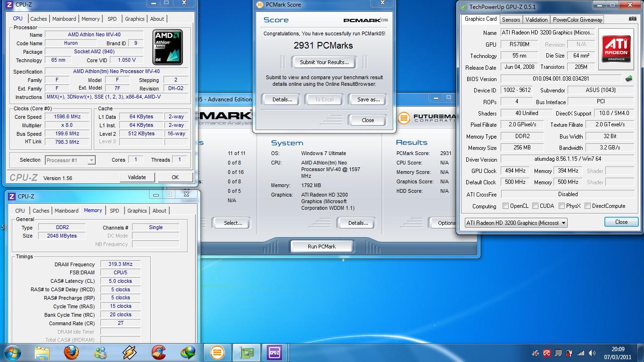Enable the PhysX checkbox in GPU-Z
Image resolution: width=644 pixels, height=362 pixels.
(x=561, y=206)
